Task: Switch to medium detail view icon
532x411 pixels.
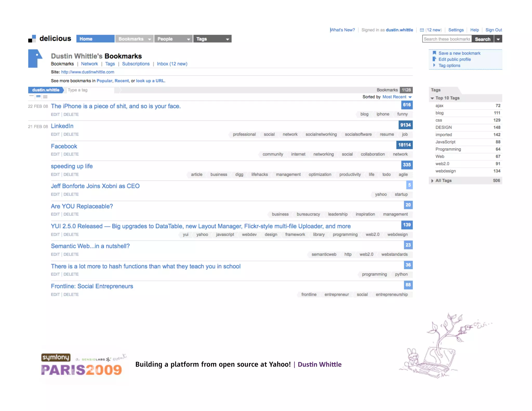Action: coord(38,96)
